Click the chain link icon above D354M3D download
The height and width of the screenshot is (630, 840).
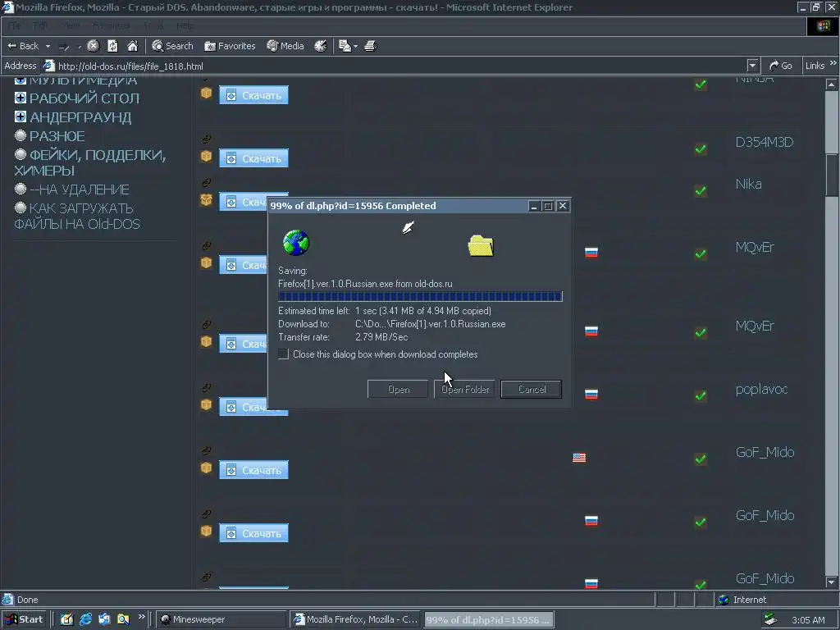point(206,139)
